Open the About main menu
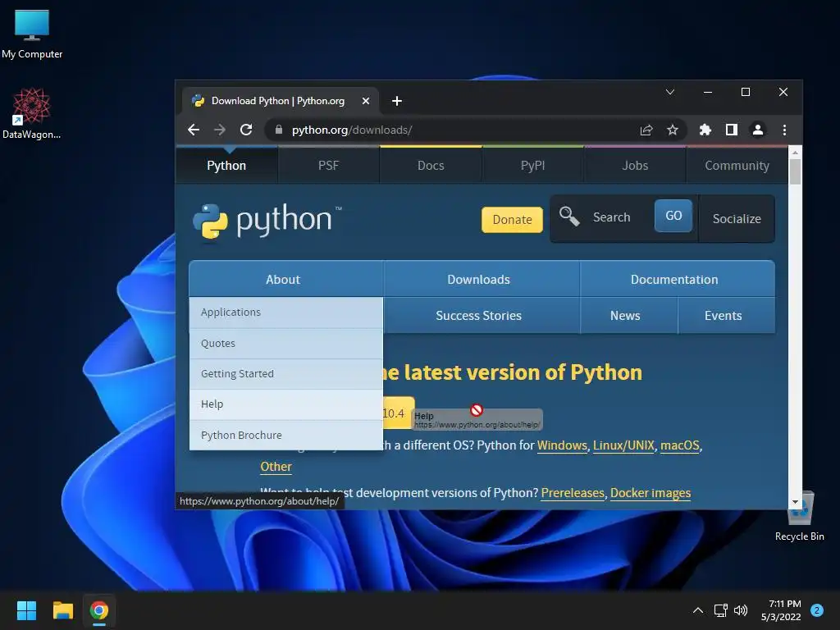This screenshot has height=630, width=840. click(x=286, y=279)
